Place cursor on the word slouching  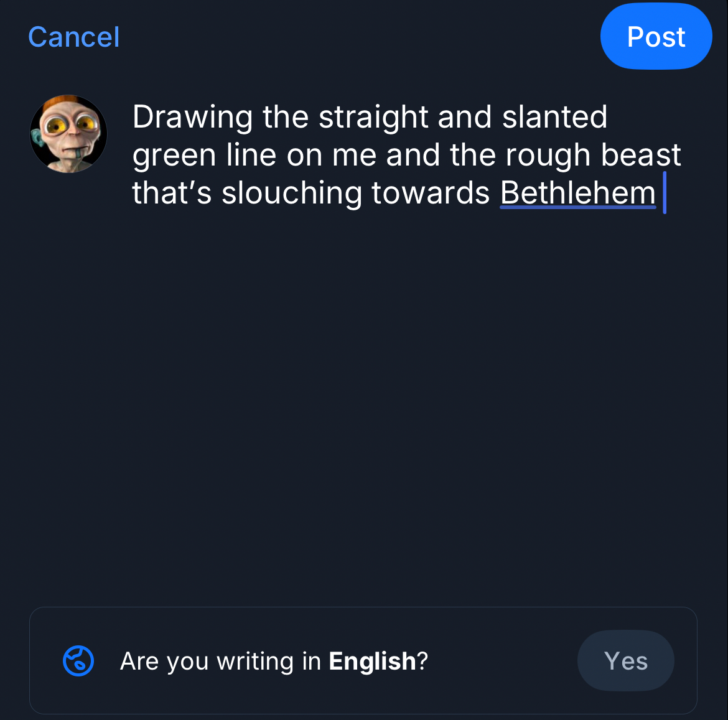click(291, 193)
